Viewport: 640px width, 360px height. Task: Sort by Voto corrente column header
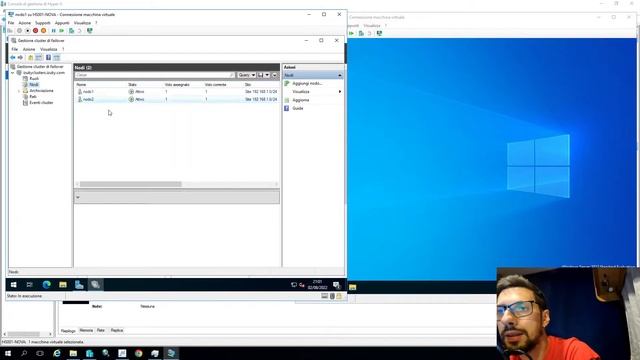click(216, 84)
